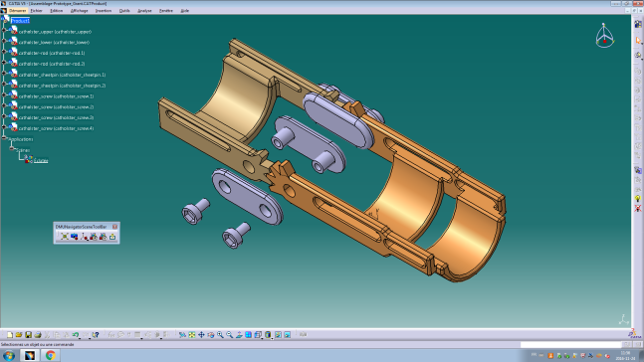Image resolution: width=644 pixels, height=362 pixels.
Task: Click the shading render style icon
Action: click(x=268, y=335)
